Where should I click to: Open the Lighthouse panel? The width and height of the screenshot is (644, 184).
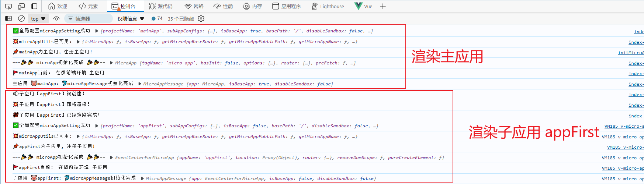[328, 6]
